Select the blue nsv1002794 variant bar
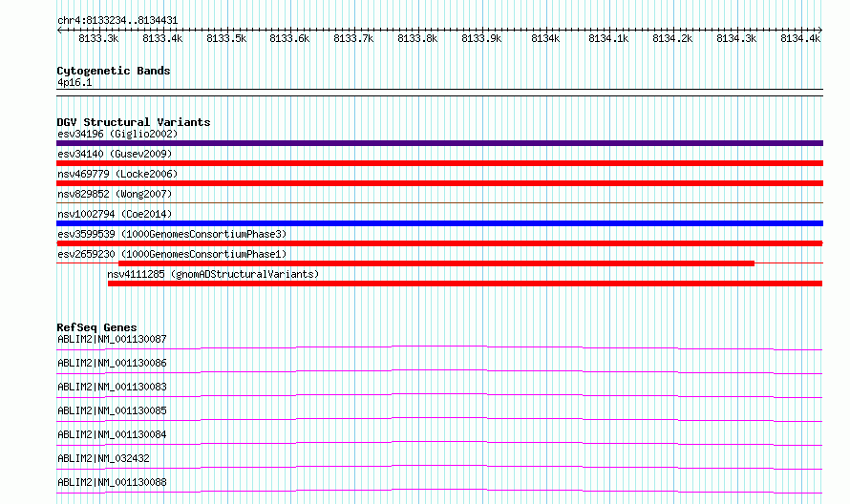 [439, 223]
